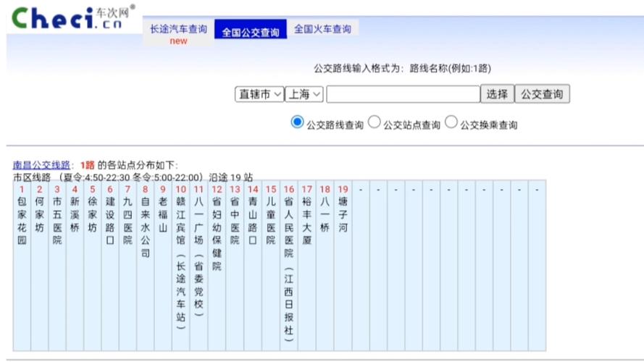Click the 儿童医院 station cell
The height and width of the screenshot is (362, 644).
[271, 221]
